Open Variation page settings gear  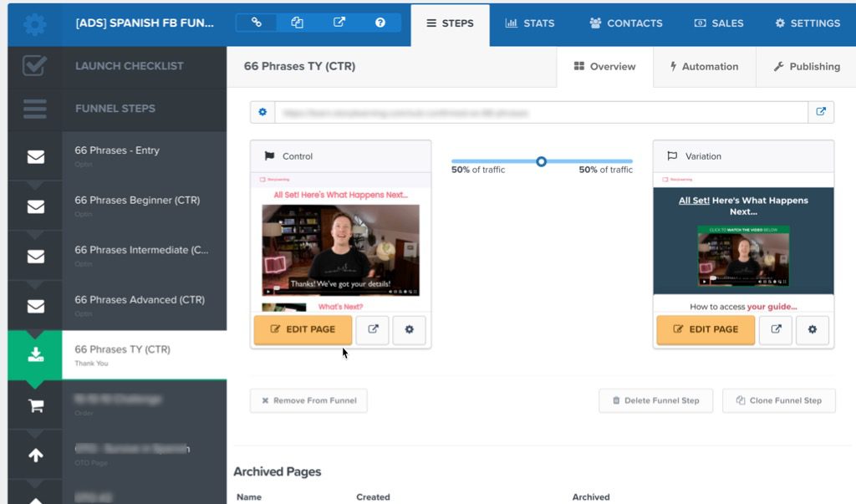click(x=813, y=329)
